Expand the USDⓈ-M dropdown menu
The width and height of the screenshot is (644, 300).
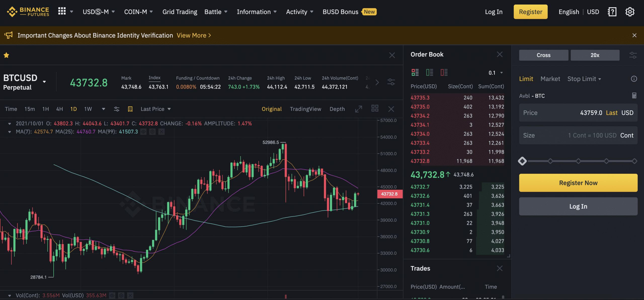click(x=99, y=12)
